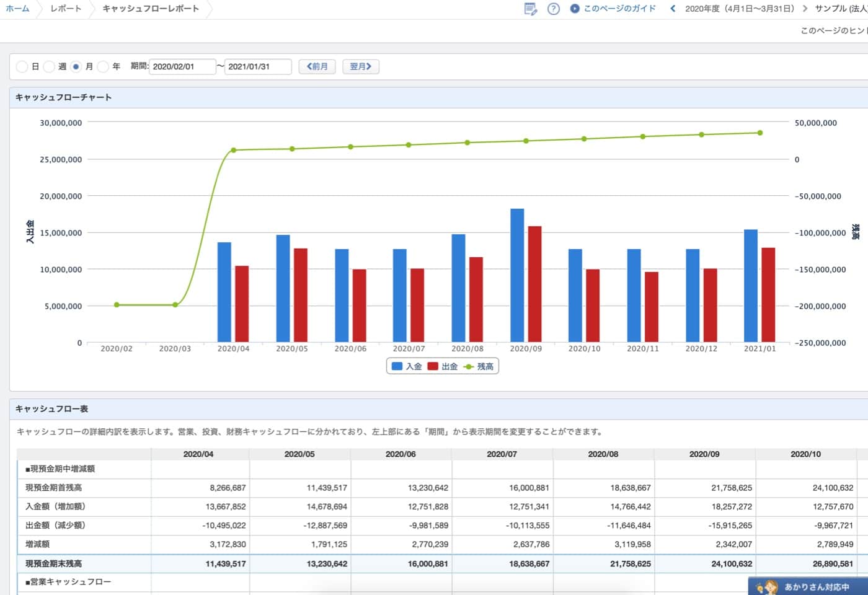Go to previous fiscal year arrow
This screenshot has width=868, height=595.
[x=673, y=9]
